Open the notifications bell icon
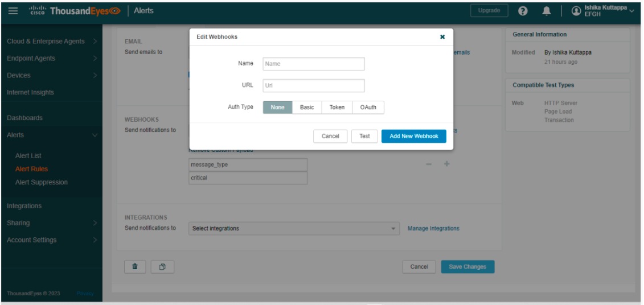644x305 pixels. point(546,11)
